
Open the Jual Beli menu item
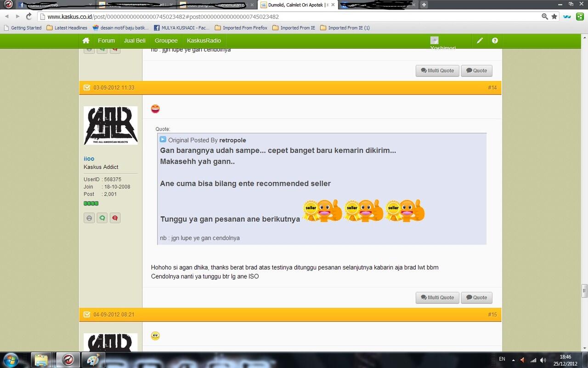click(x=135, y=40)
